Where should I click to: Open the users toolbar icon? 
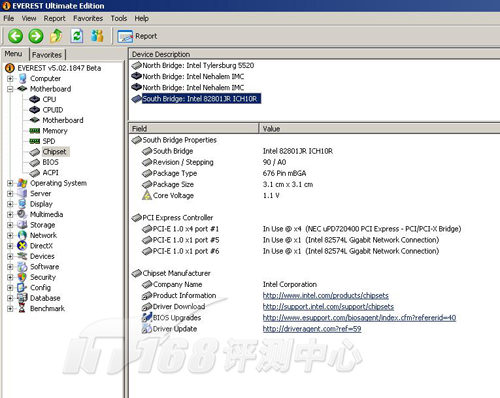97,36
